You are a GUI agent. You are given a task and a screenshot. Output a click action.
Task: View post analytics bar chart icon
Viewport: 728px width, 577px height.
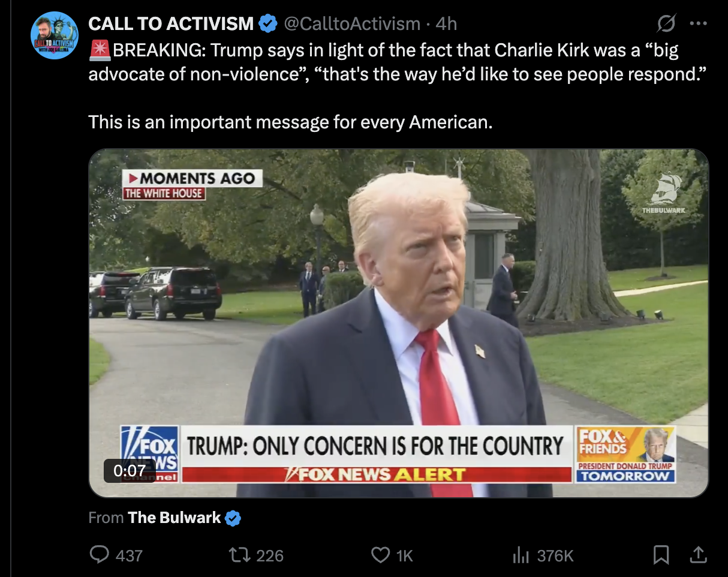pos(521,555)
